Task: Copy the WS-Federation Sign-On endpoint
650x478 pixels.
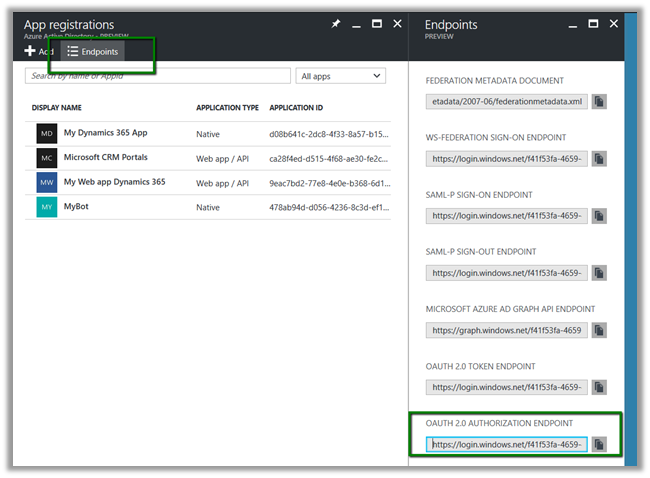Action: [x=599, y=158]
